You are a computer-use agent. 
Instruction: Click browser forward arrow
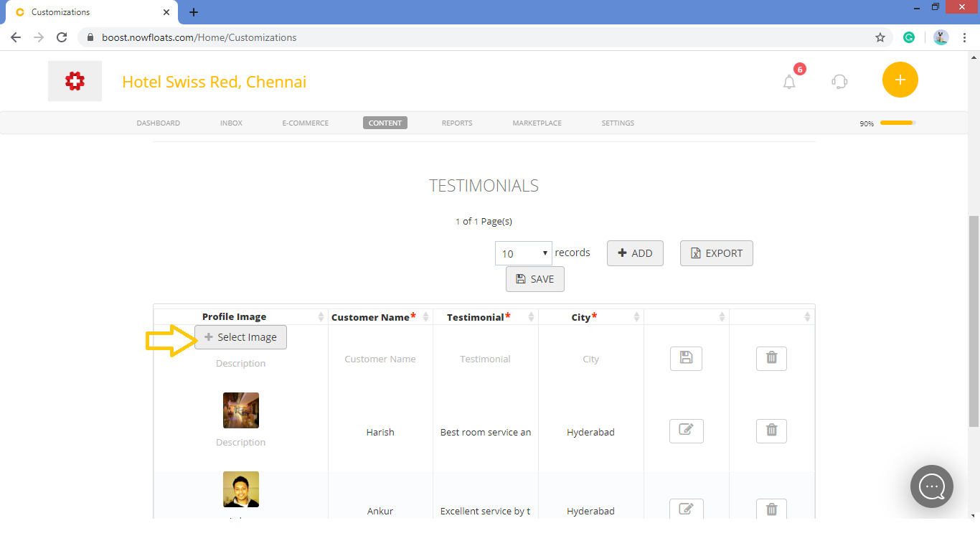(39, 37)
